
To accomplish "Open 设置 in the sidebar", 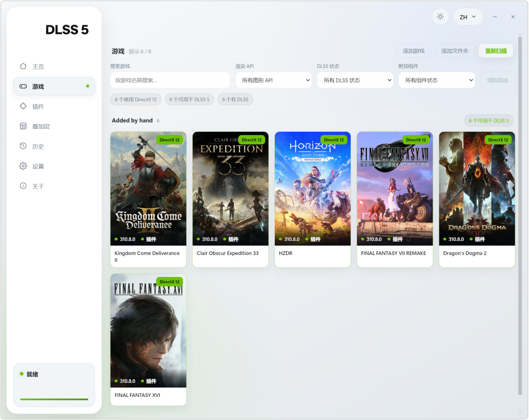I will [x=54, y=166].
